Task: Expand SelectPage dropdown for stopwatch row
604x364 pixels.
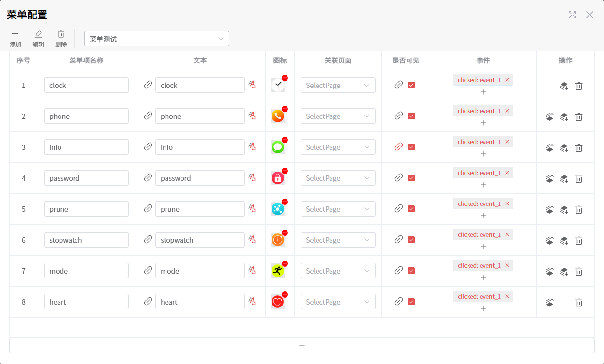Action: tap(338, 240)
